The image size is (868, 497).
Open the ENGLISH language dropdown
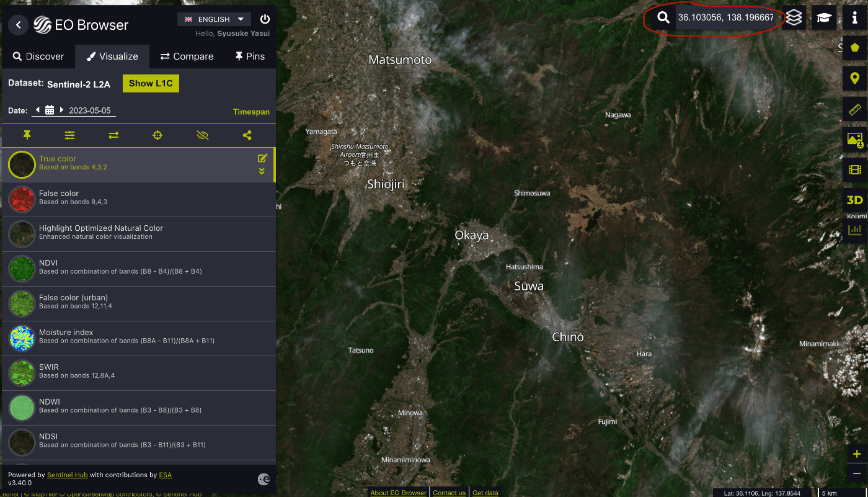[215, 19]
